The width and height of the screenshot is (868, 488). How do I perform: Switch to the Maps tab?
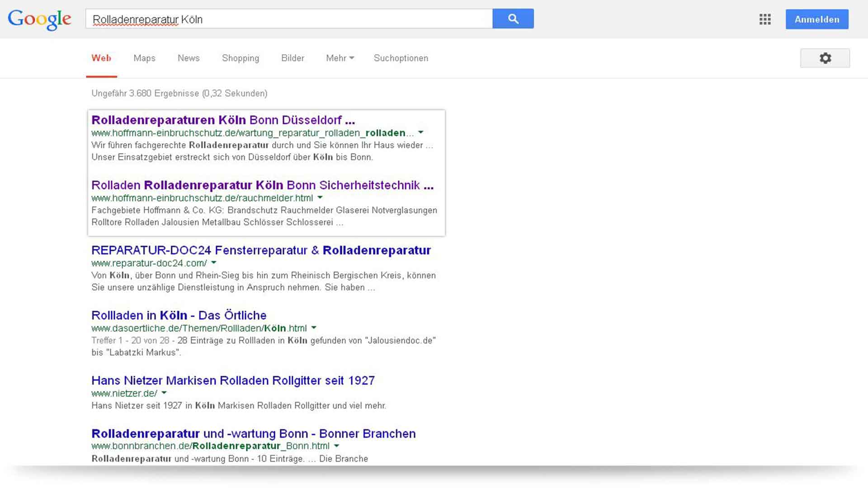tap(144, 58)
